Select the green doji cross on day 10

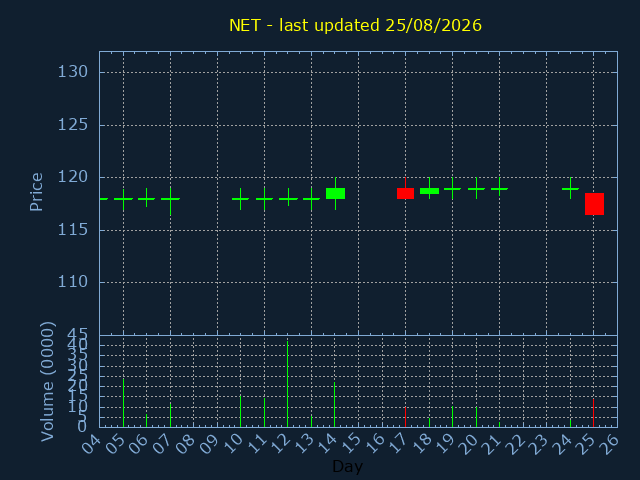coord(241,199)
